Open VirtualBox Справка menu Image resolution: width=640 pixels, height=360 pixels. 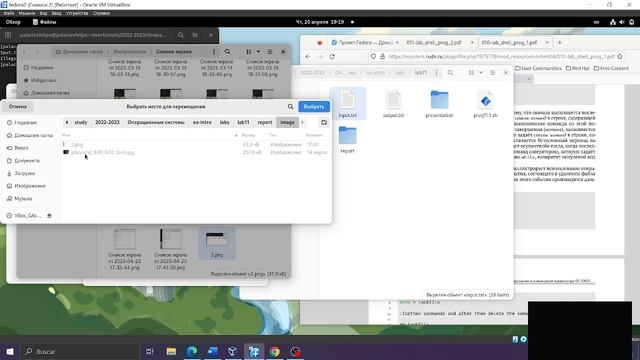(x=101, y=13)
